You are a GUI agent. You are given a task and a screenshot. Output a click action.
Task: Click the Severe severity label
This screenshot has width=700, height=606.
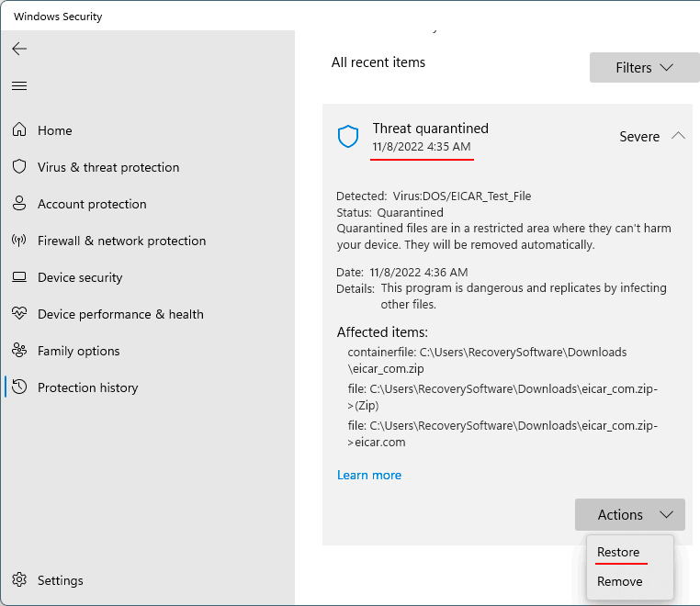(x=639, y=137)
